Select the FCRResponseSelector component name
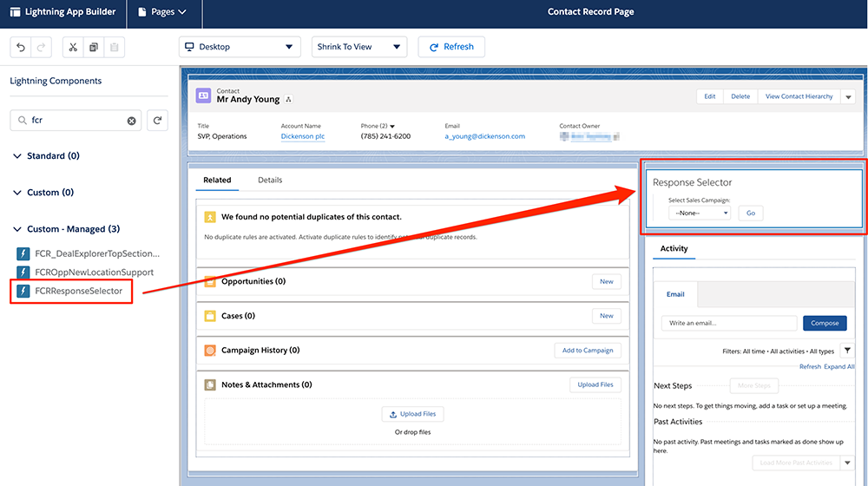This screenshot has height=486, width=868. click(79, 291)
